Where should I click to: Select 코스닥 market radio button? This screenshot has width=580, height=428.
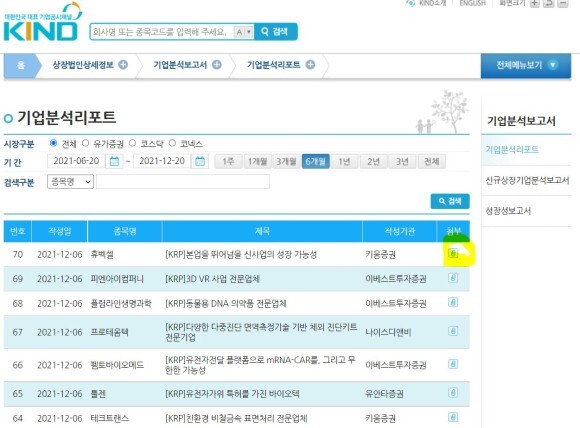click(x=132, y=143)
